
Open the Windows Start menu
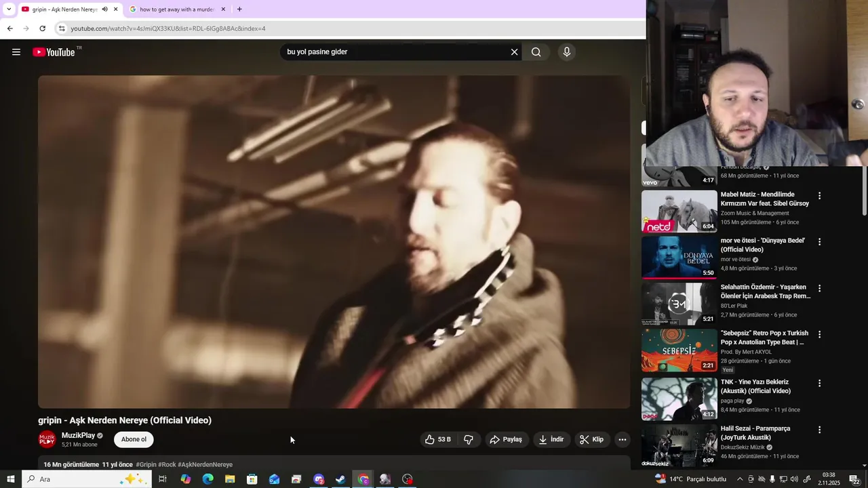(x=10, y=479)
